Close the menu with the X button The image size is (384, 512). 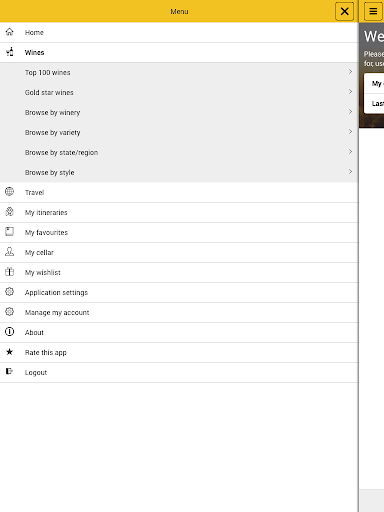[344, 11]
